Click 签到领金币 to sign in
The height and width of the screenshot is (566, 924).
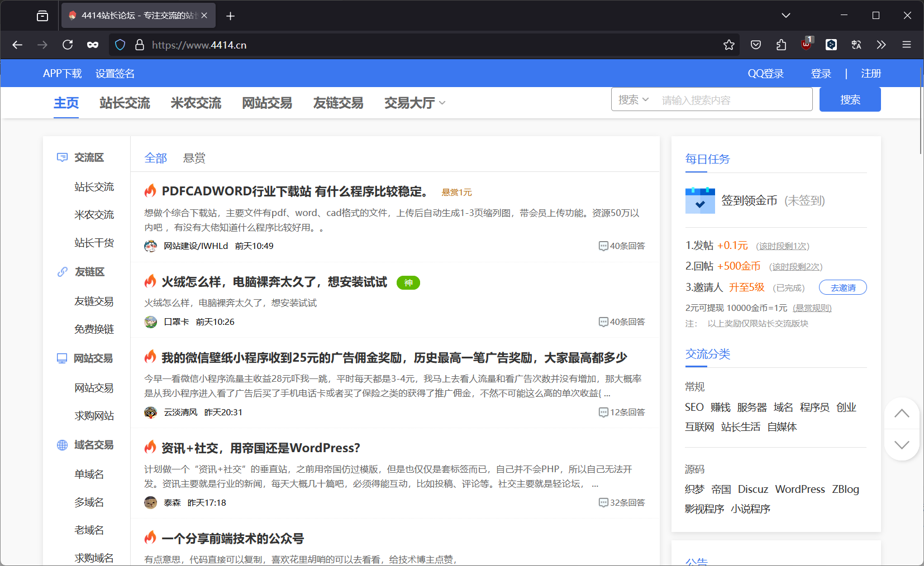[x=749, y=200]
